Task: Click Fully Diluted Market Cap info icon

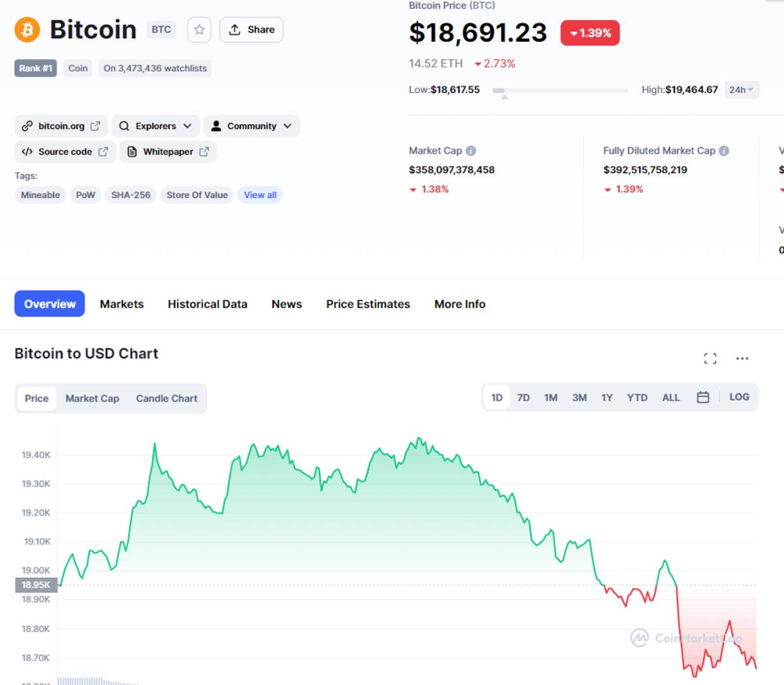Action: 724,151
